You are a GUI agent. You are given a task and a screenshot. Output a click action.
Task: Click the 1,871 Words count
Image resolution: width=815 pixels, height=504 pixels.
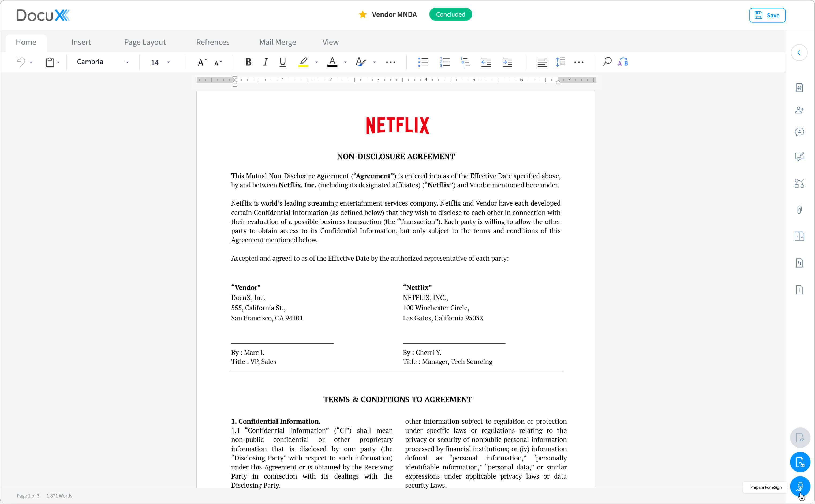(x=59, y=496)
